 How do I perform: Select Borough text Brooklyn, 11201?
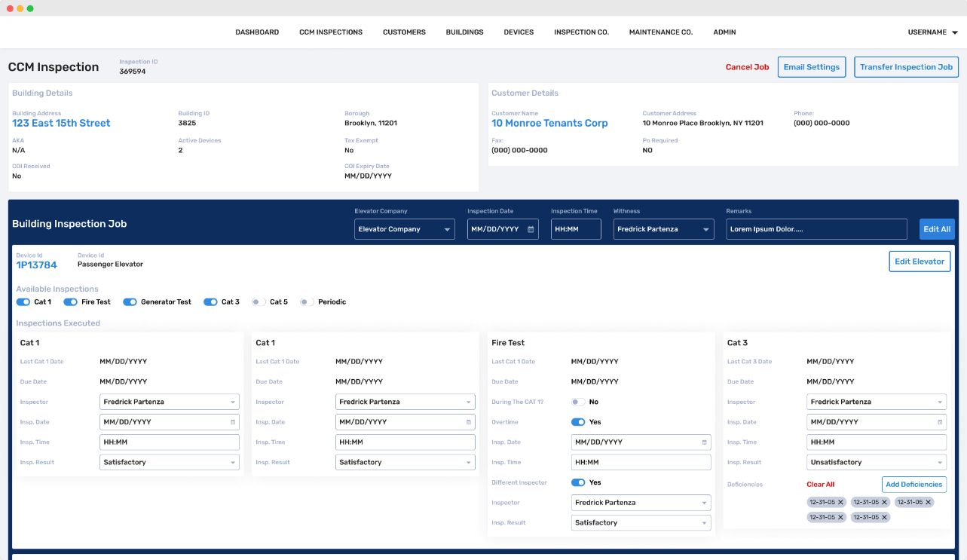(371, 123)
